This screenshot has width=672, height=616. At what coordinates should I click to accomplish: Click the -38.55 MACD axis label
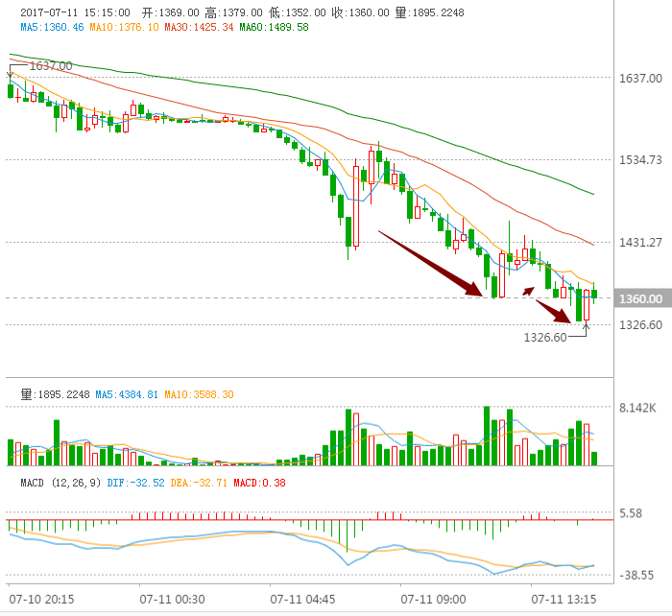point(636,576)
